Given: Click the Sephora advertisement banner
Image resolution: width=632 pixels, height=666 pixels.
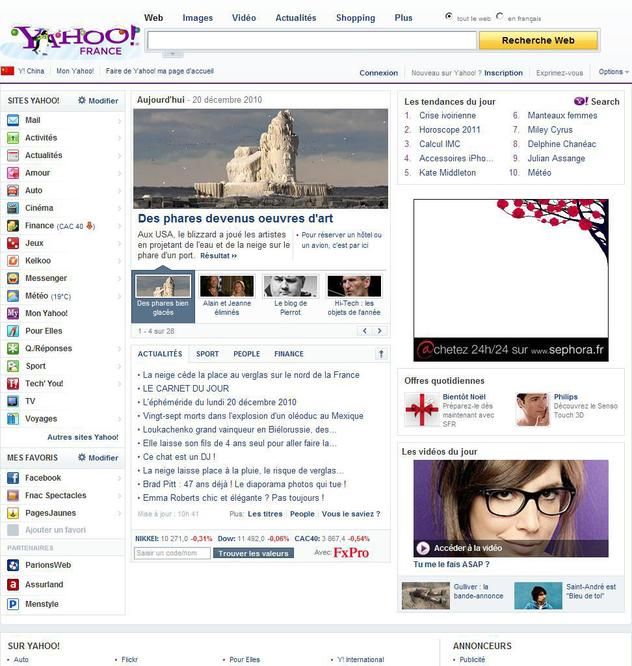Looking at the screenshot, I should 511,280.
